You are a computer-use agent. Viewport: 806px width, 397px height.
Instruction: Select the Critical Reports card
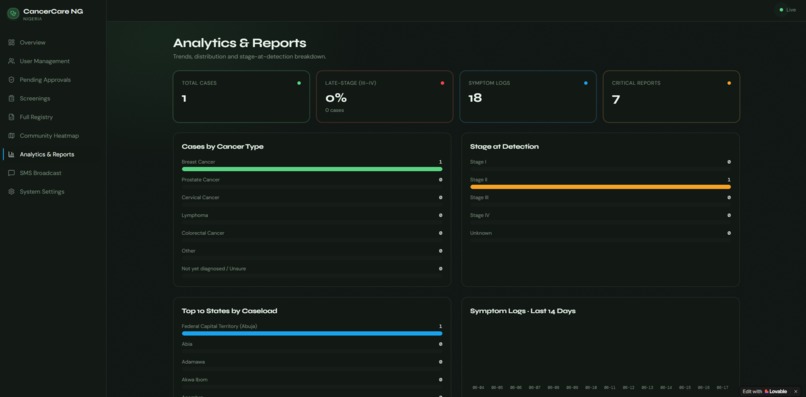pos(671,97)
